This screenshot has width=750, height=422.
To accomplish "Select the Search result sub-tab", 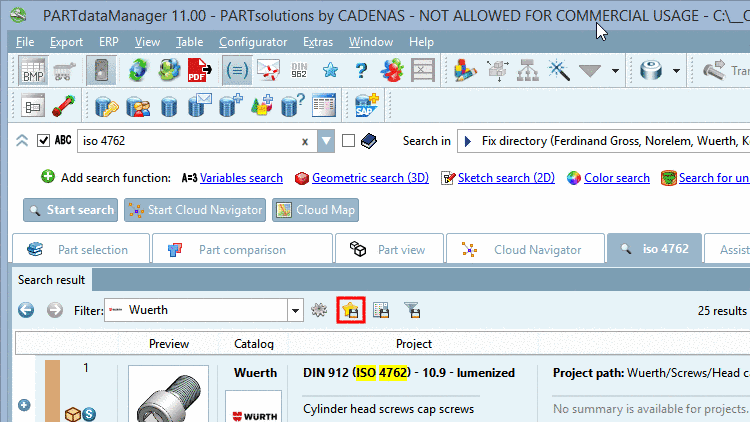I will pos(52,280).
